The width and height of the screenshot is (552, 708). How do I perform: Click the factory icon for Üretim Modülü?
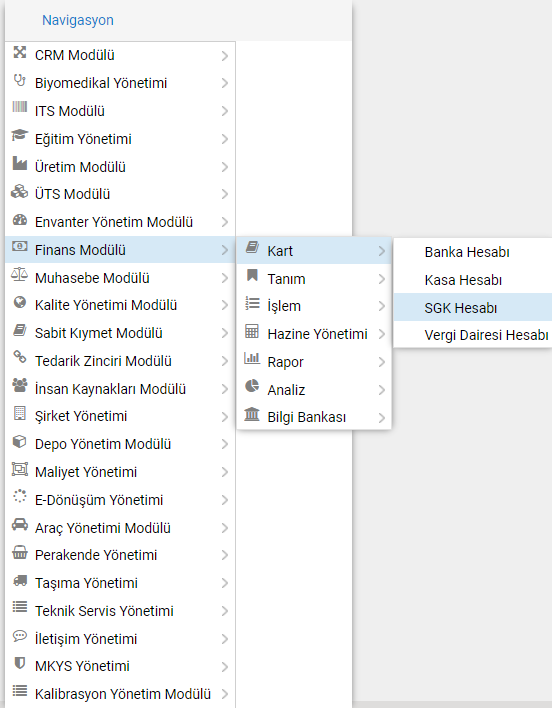[19, 163]
